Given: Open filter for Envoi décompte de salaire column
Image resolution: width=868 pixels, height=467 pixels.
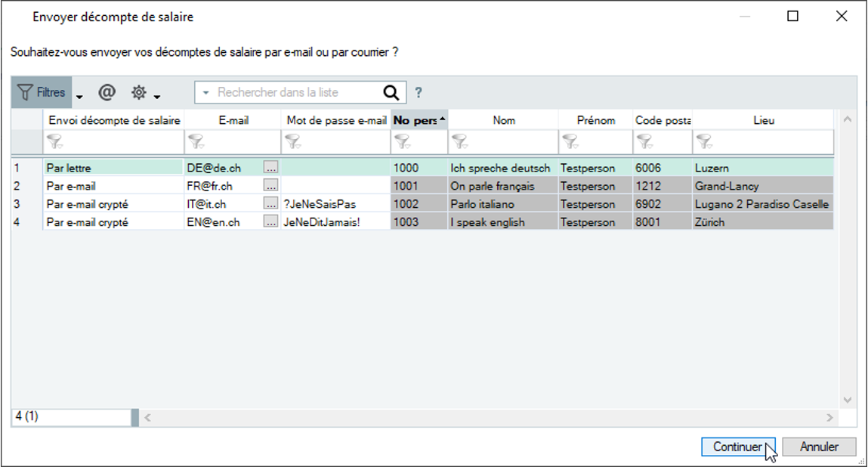Looking at the screenshot, I should 54,142.
